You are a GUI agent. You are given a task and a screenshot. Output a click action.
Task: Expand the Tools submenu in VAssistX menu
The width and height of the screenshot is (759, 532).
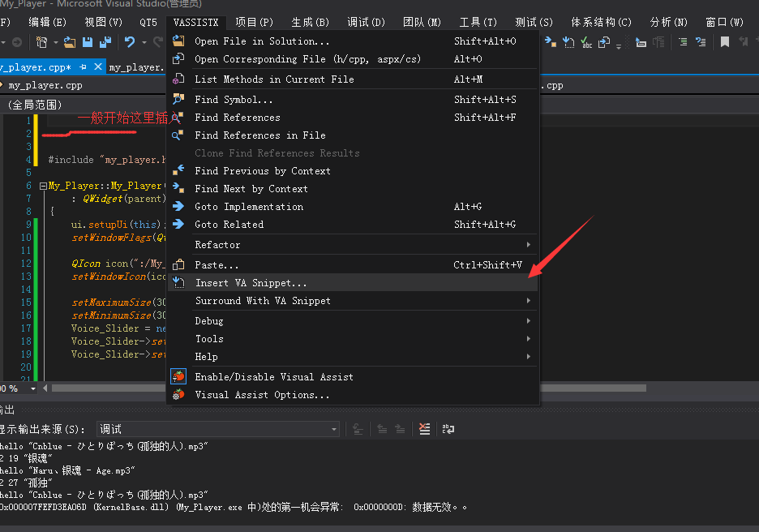353,339
